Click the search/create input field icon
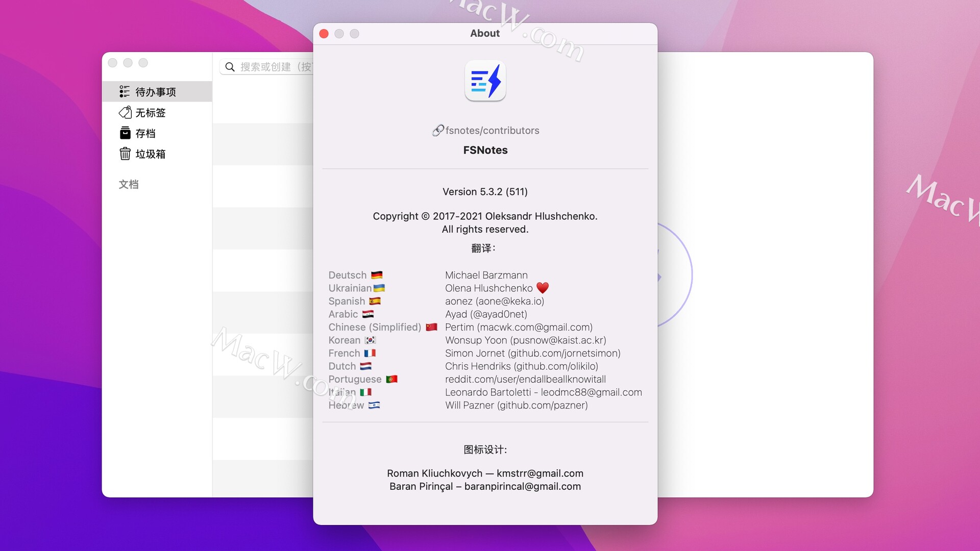The width and height of the screenshot is (980, 551). point(232,67)
